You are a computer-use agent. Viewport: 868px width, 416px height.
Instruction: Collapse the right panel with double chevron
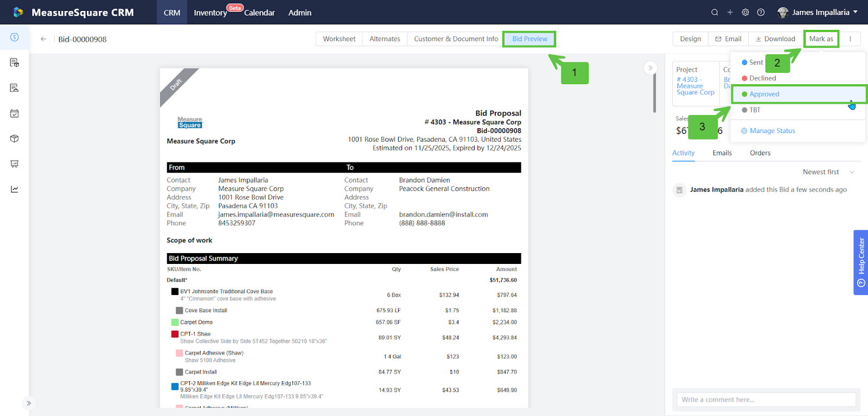(650, 68)
